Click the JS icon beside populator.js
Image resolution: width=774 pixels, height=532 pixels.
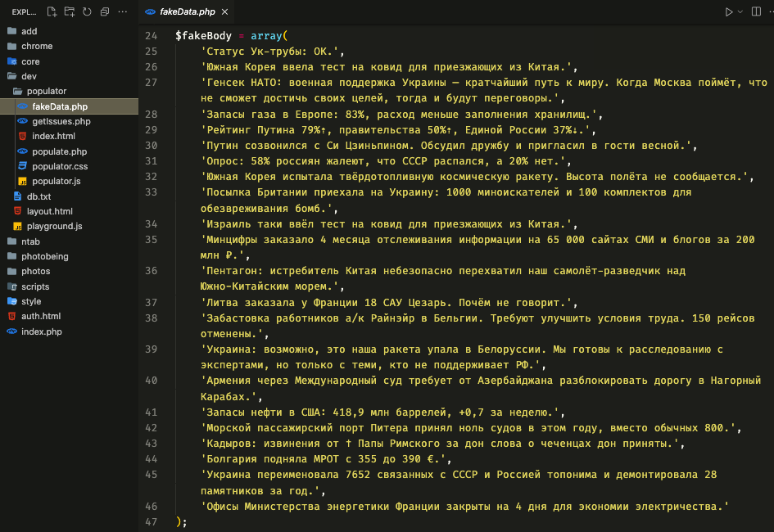22,181
